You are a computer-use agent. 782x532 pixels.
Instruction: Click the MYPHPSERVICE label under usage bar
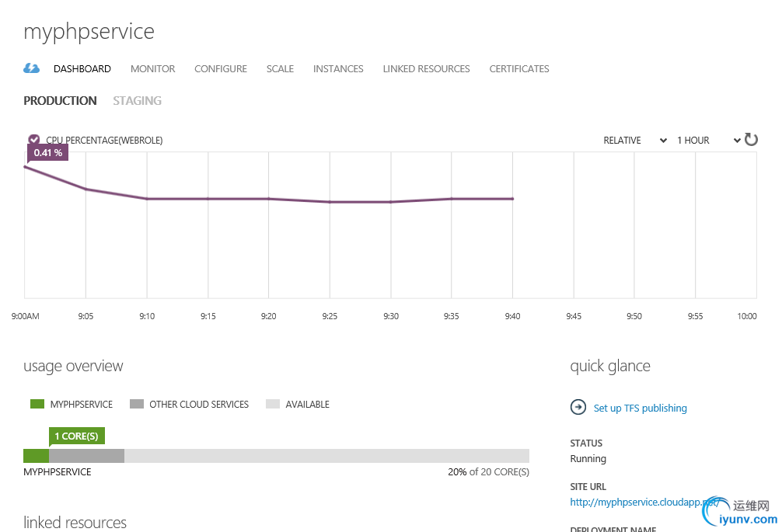(x=58, y=471)
